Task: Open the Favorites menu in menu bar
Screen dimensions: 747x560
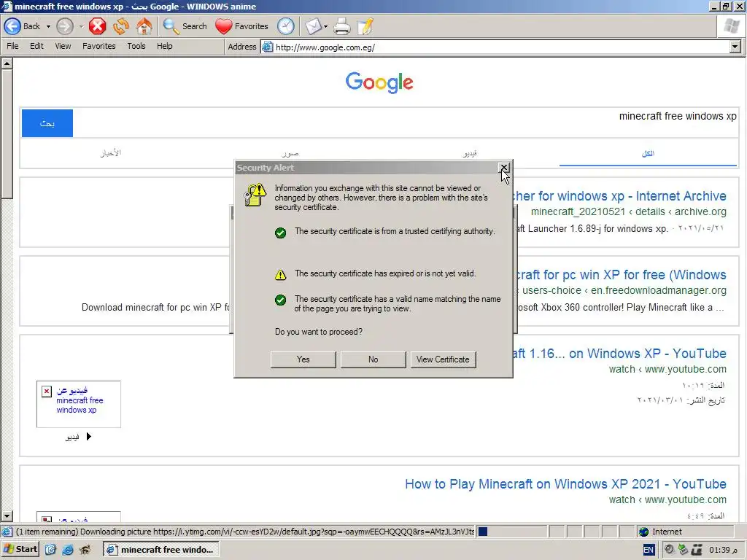Action: (99, 46)
